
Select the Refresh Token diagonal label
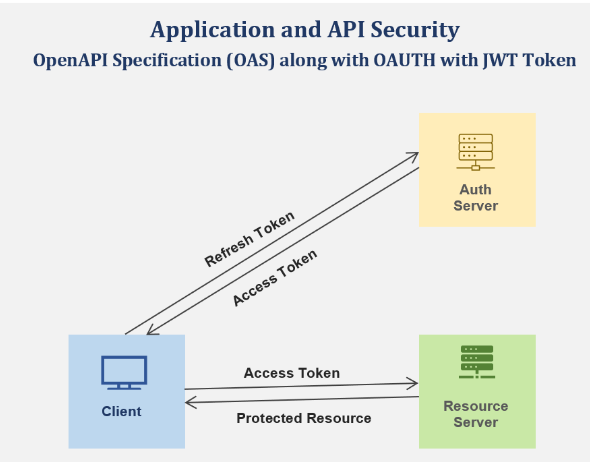(x=249, y=239)
